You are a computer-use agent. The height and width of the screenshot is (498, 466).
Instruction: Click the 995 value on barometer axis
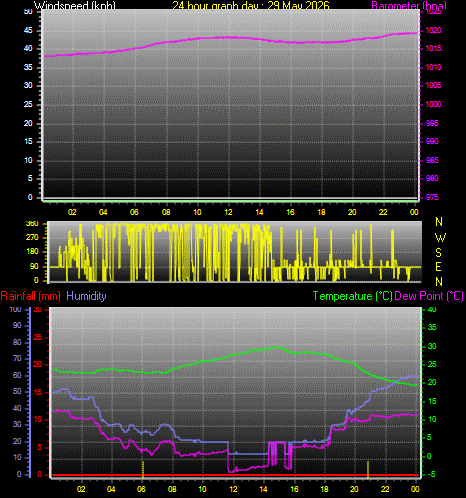(x=432, y=123)
